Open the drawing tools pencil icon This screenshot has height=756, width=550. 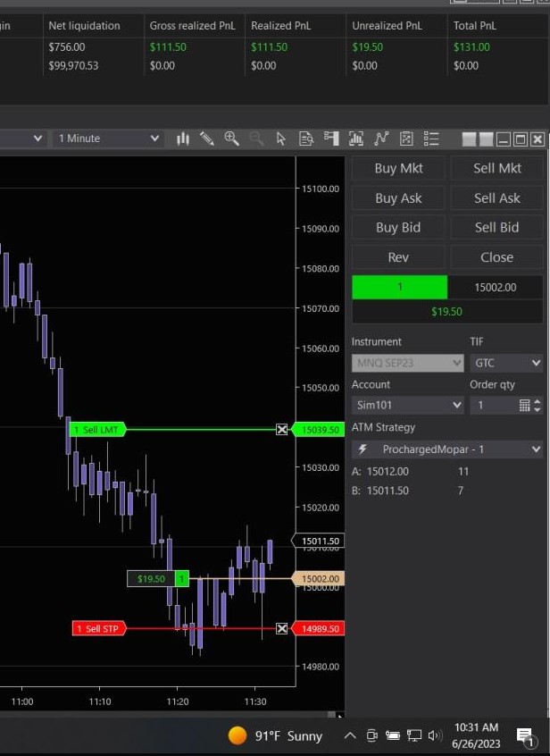[x=207, y=139]
